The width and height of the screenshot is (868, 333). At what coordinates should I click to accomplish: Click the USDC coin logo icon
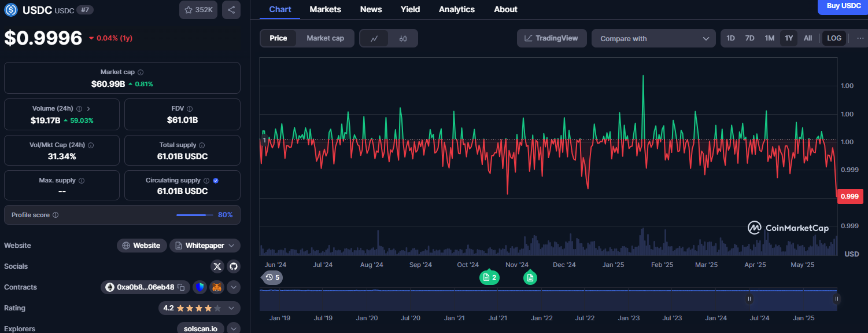point(12,10)
